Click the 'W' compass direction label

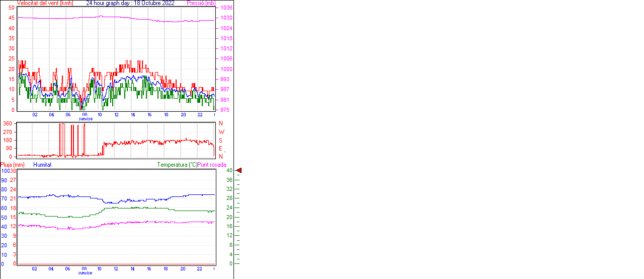pos(221,132)
